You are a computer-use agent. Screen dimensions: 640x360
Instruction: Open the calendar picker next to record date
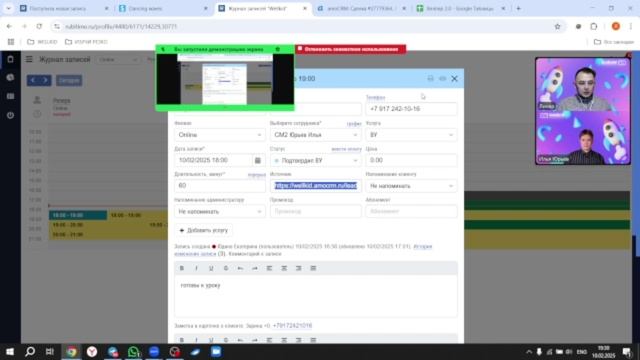(258, 160)
